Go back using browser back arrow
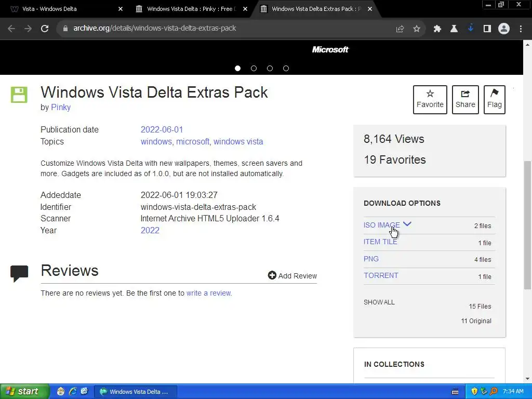Viewport: 532px width, 399px height. [x=11, y=29]
